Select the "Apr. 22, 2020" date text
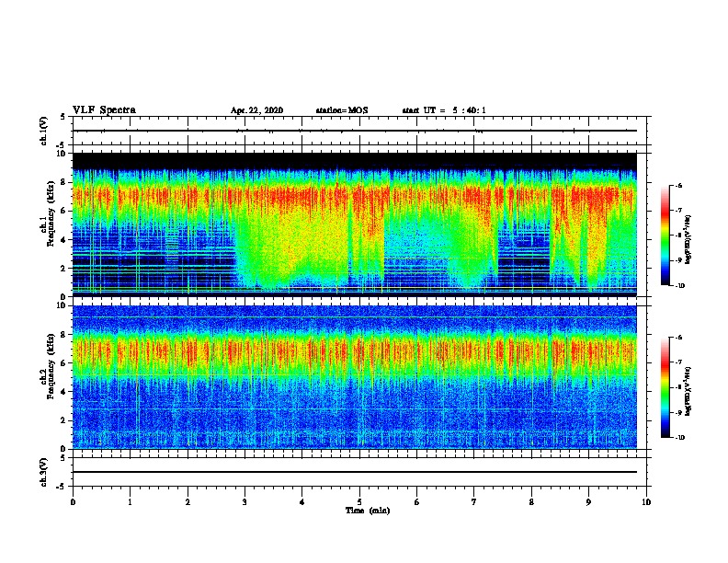Viewport: 728px width, 563px height. pyautogui.click(x=256, y=110)
